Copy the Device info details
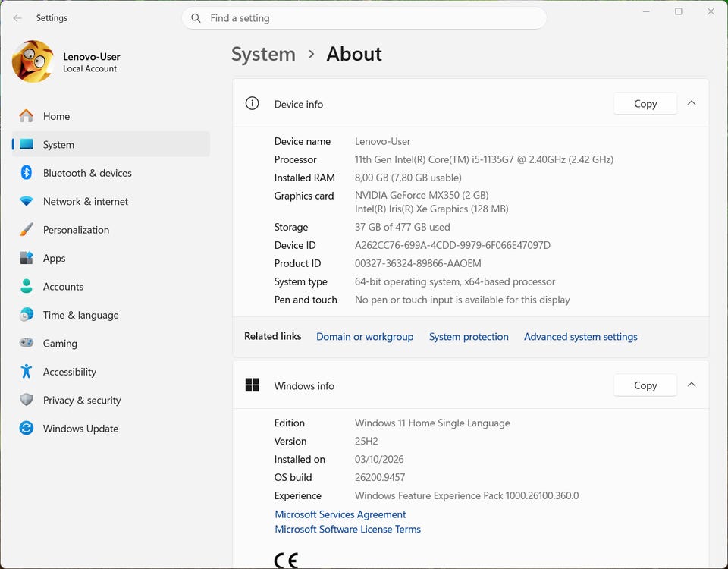 tap(645, 104)
